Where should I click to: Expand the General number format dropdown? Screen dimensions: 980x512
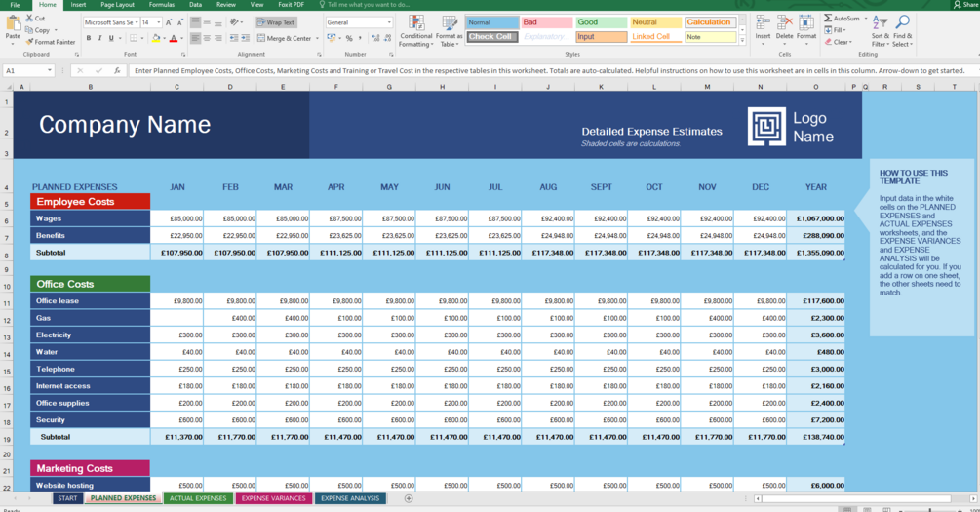(389, 22)
